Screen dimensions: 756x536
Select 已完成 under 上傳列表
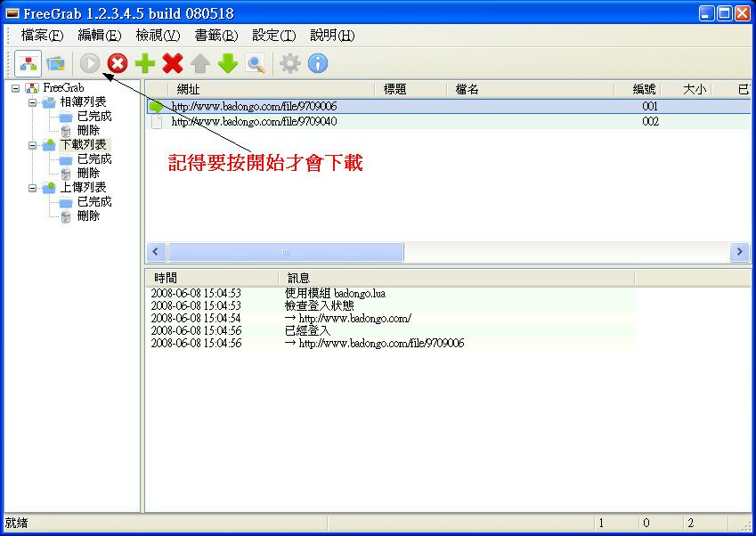click(x=94, y=201)
